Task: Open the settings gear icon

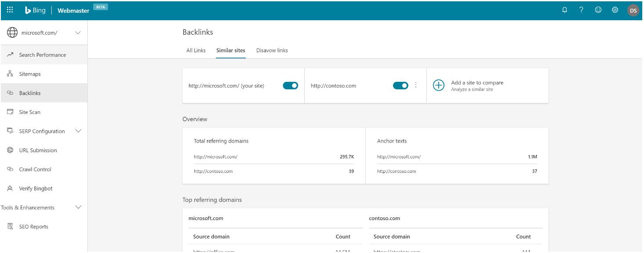Action: pyautogui.click(x=615, y=10)
